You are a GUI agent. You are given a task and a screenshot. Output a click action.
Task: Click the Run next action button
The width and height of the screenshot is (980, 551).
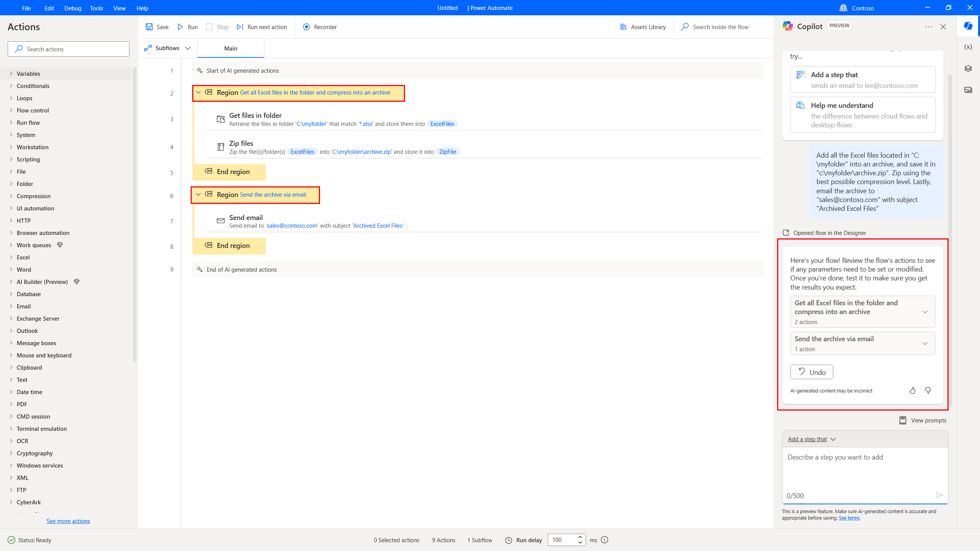point(263,27)
